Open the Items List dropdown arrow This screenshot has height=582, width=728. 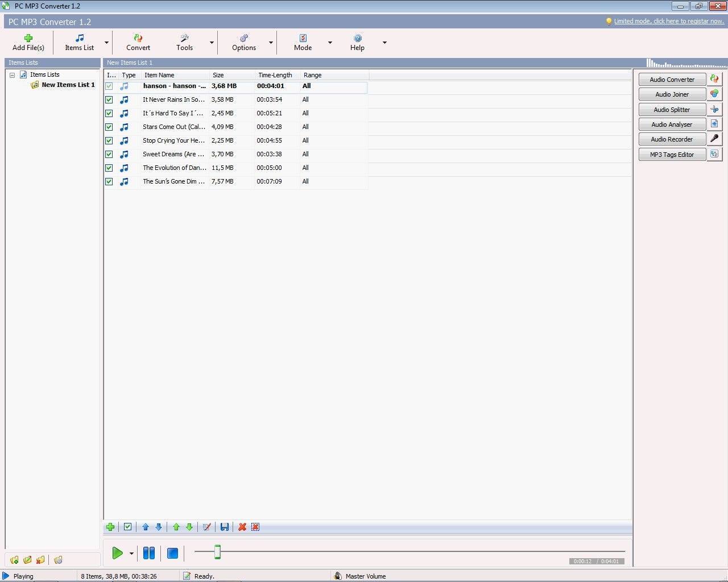click(106, 43)
